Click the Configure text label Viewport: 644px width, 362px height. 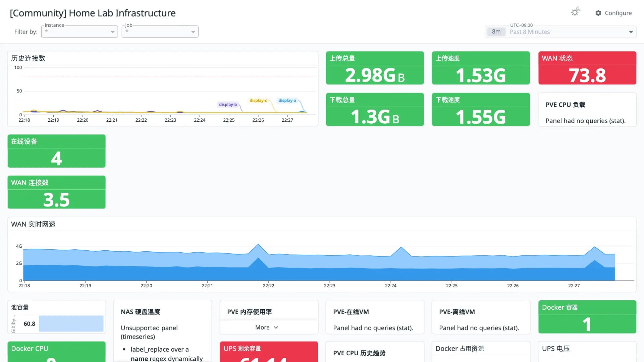click(x=618, y=13)
